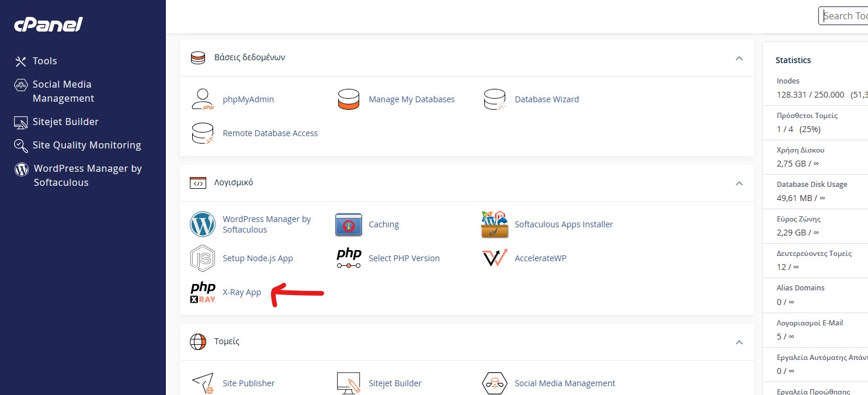Click the Λογαριασμοί E-Mail statistic label

[810, 323]
